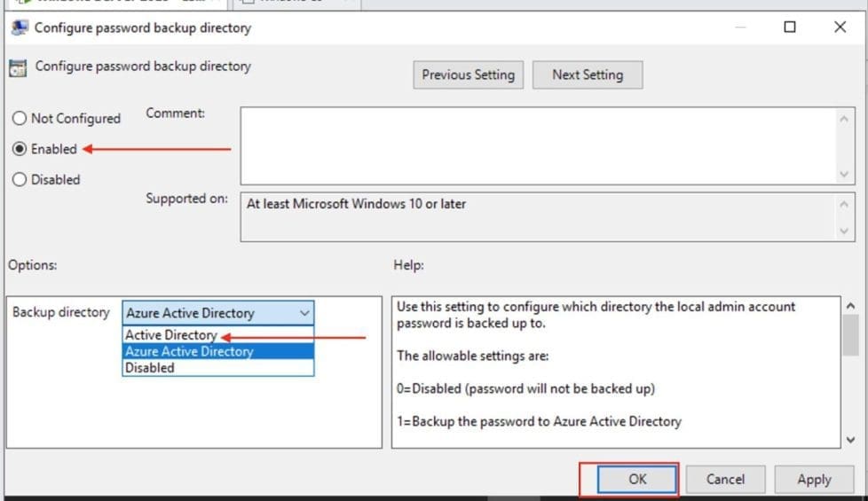Click Supported on box scroll up arrow
The width and height of the screenshot is (868, 501).
844,205
